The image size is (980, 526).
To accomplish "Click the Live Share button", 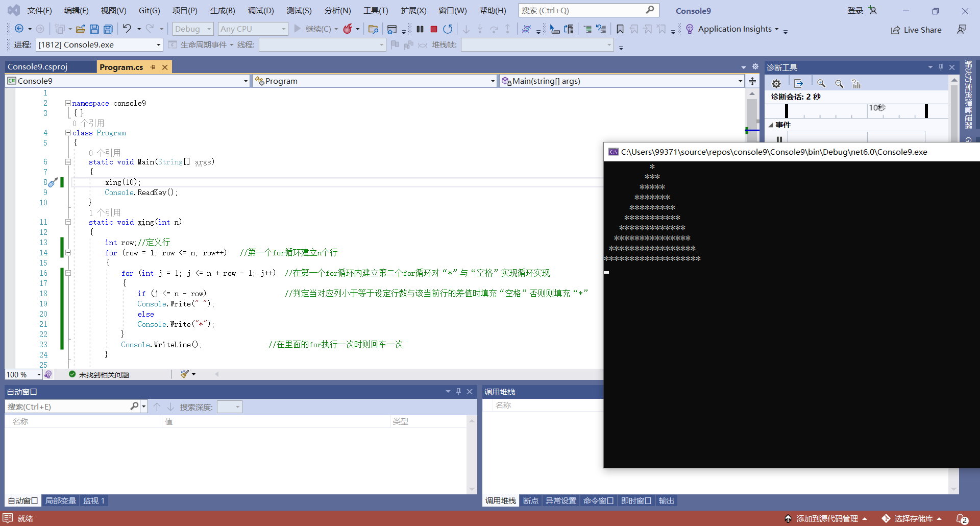I will click(x=916, y=30).
